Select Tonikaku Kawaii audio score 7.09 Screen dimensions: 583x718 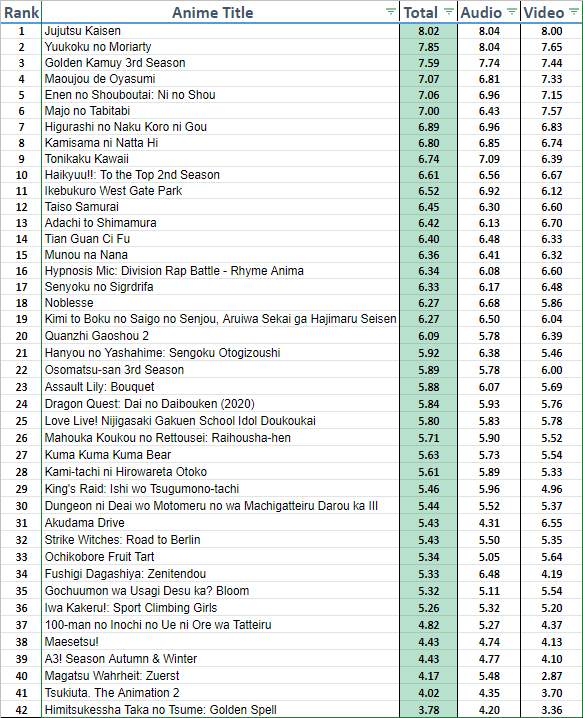click(489, 159)
